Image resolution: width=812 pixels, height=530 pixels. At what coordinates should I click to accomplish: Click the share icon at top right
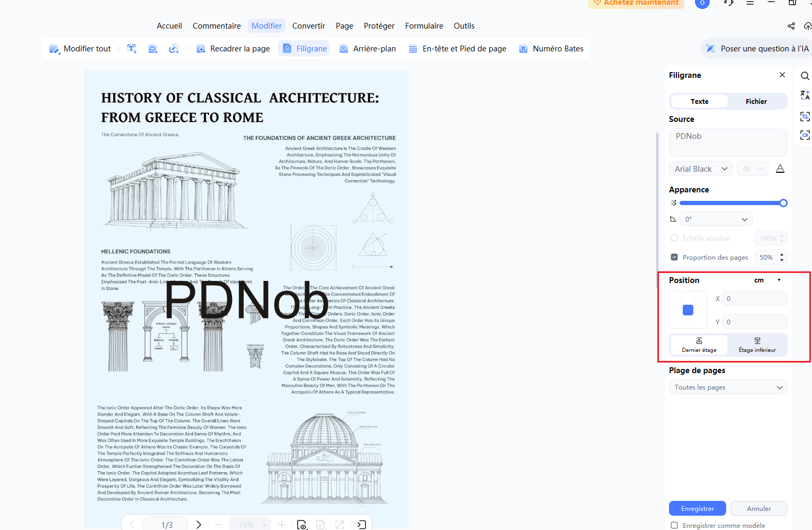coord(791,26)
